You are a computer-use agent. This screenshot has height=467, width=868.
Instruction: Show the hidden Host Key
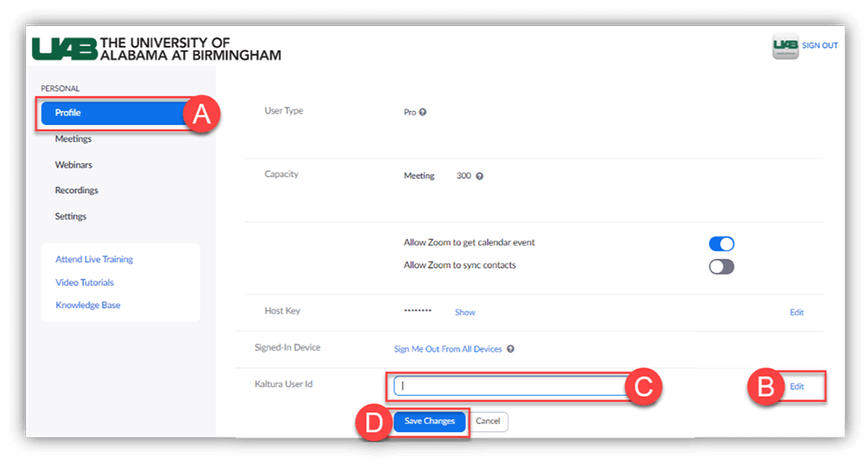(464, 312)
